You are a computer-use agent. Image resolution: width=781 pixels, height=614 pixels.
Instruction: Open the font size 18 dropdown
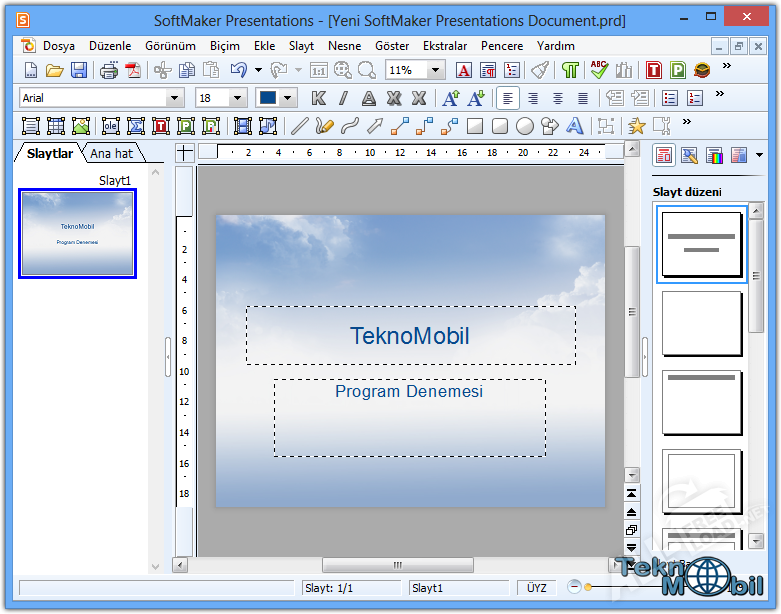click(238, 98)
